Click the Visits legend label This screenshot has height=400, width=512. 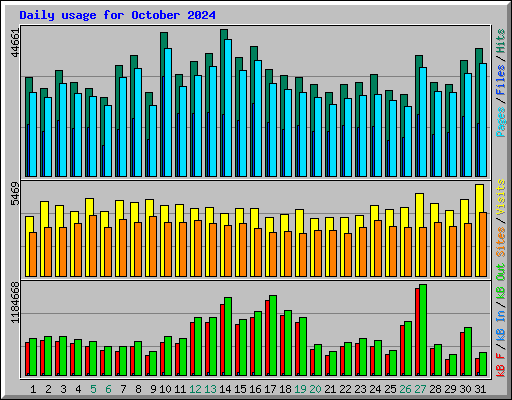pyautogui.click(x=501, y=197)
